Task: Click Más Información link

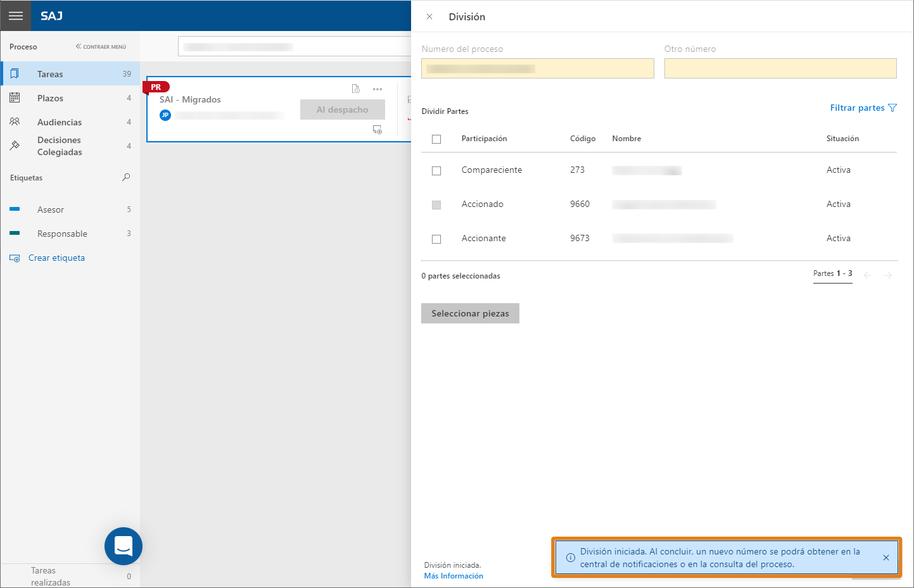Action: tap(454, 576)
